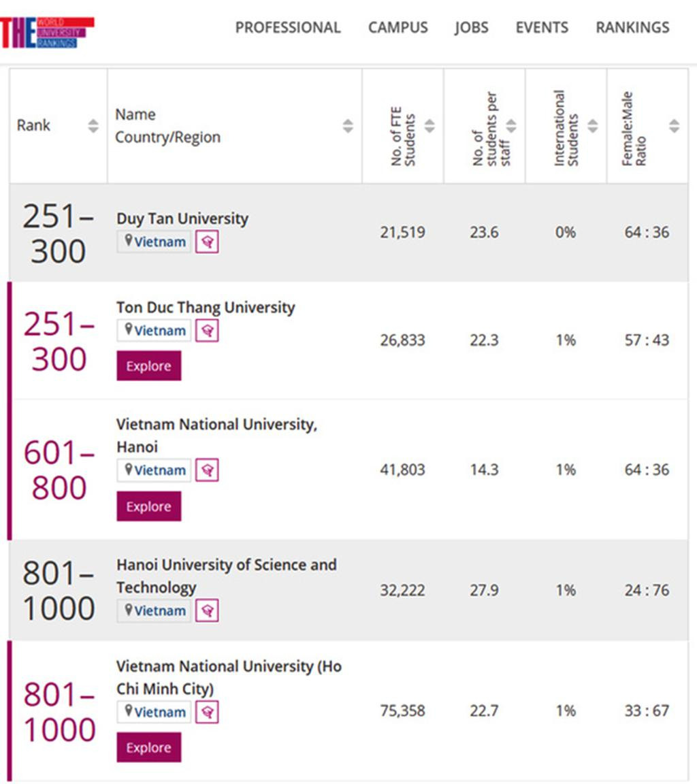Screen dimensions: 697x784
Task: Click graduation cap icon for Hanoi University of Science and Technology
Action: point(207,610)
